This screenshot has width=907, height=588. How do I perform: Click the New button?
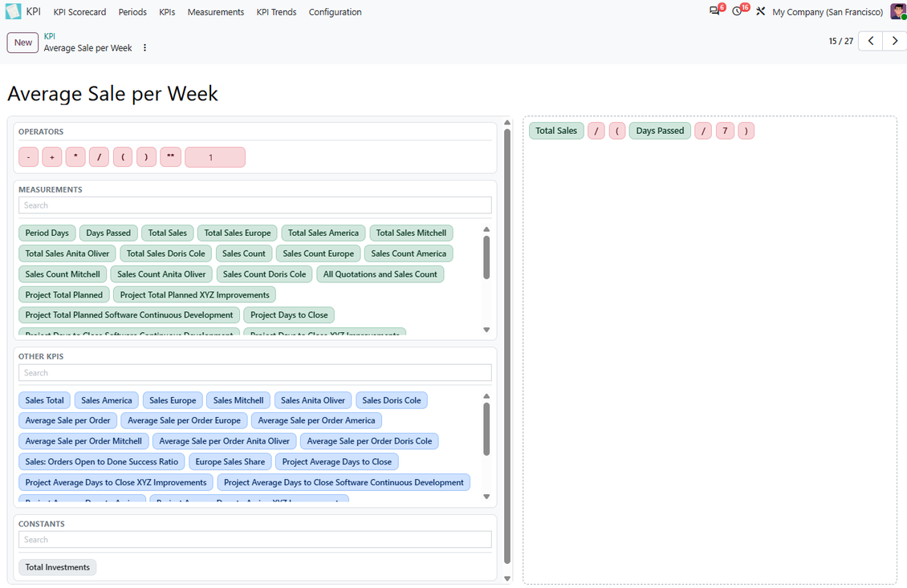(23, 43)
